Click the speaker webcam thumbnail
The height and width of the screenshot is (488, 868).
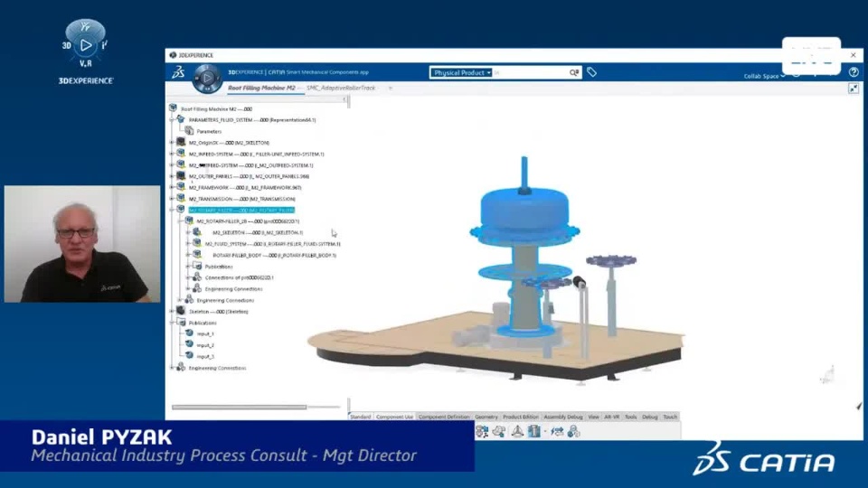point(82,244)
